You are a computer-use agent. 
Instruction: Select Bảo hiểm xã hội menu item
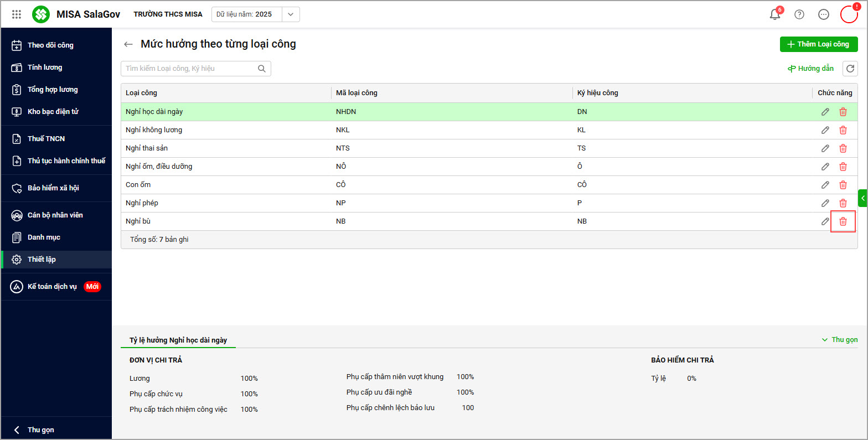click(53, 188)
